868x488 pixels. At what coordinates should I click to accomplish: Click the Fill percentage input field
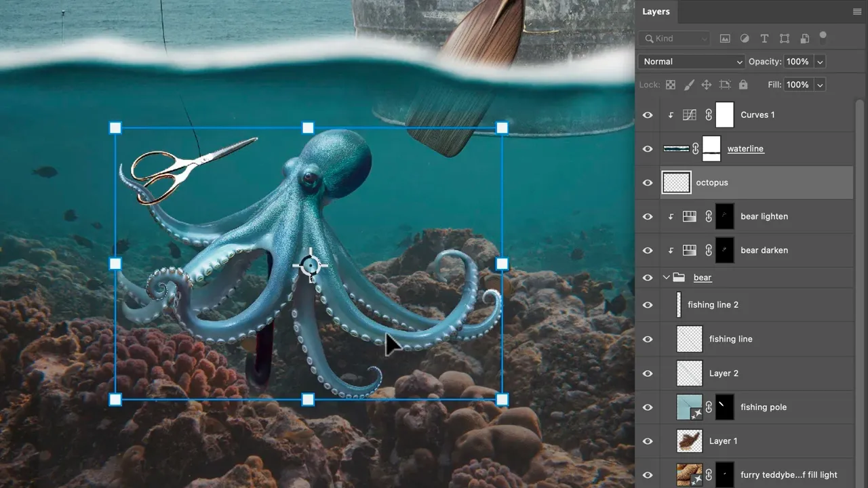point(797,85)
